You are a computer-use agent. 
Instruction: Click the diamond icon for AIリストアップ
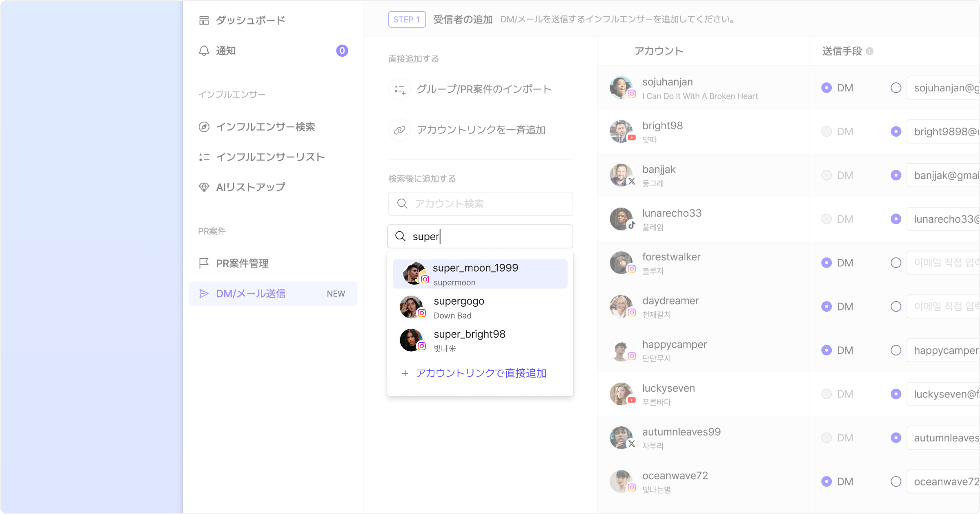click(204, 187)
